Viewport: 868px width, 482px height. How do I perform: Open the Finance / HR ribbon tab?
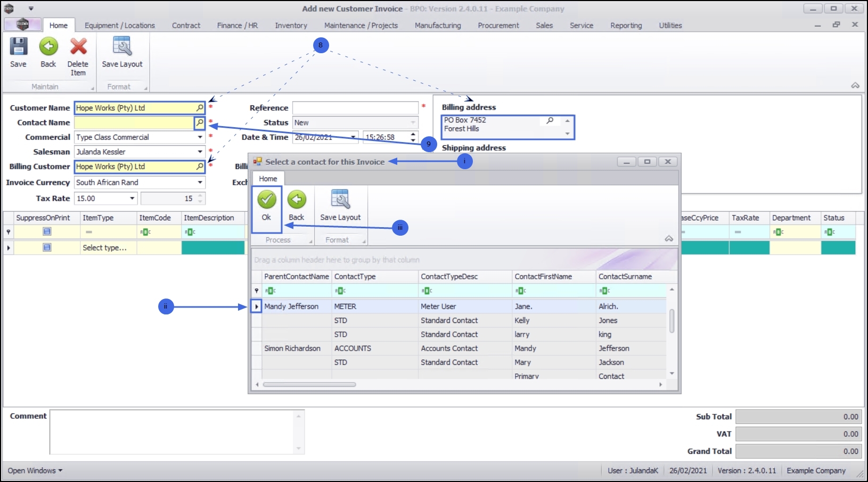pos(237,26)
